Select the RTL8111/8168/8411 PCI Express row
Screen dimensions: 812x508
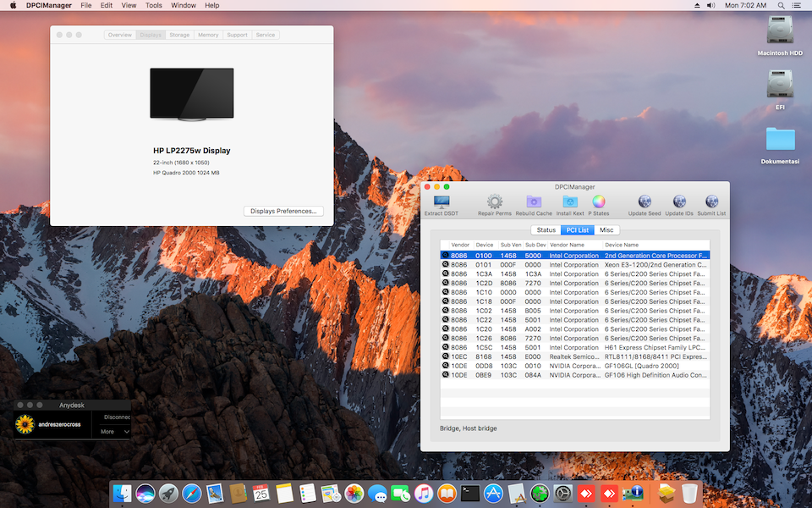click(575, 356)
